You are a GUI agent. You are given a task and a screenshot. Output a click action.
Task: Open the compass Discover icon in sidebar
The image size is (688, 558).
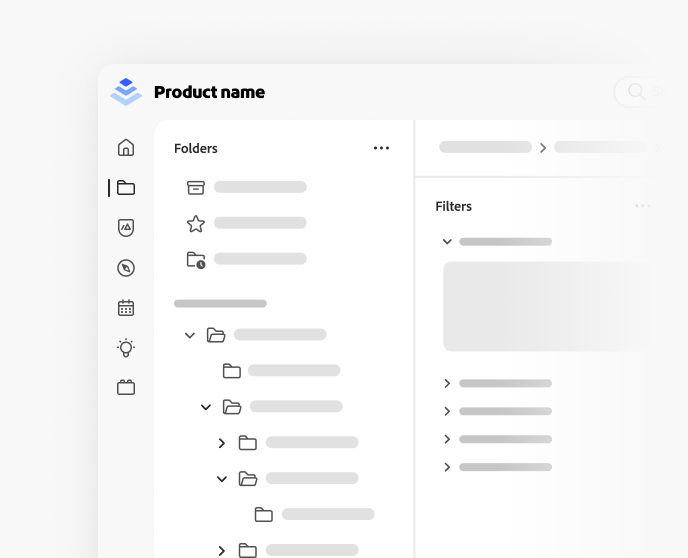(126, 268)
